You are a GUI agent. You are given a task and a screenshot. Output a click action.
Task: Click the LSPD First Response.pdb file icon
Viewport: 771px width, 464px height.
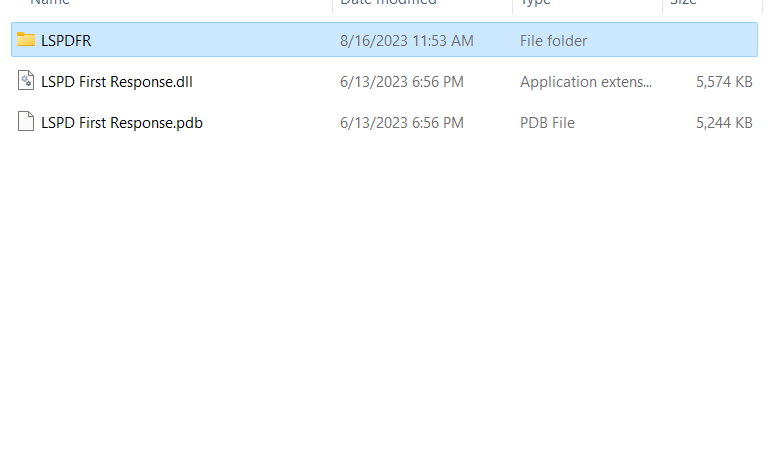26,122
